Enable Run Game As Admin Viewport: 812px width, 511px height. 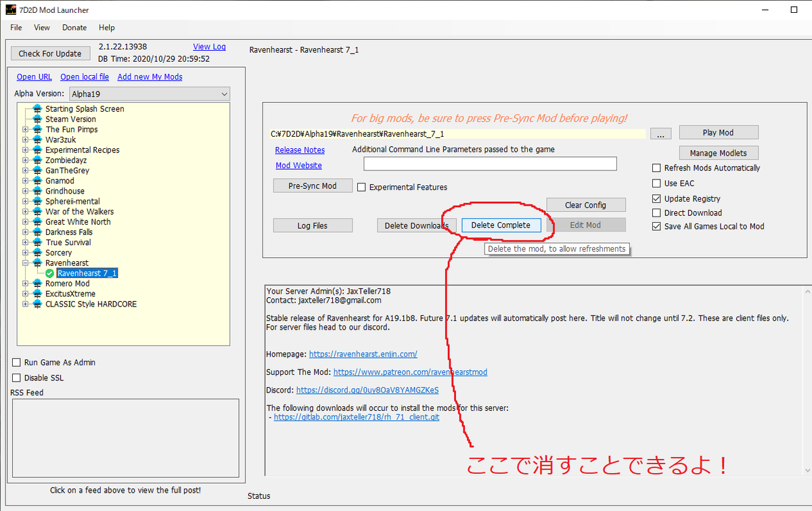pyautogui.click(x=15, y=362)
